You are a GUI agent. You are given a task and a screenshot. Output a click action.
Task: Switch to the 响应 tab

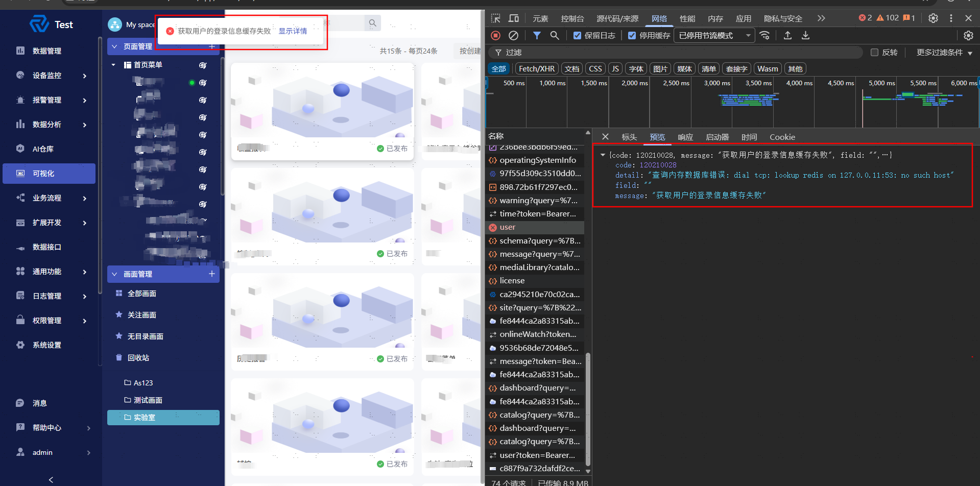pyautogui.click(x=685, y=137)
